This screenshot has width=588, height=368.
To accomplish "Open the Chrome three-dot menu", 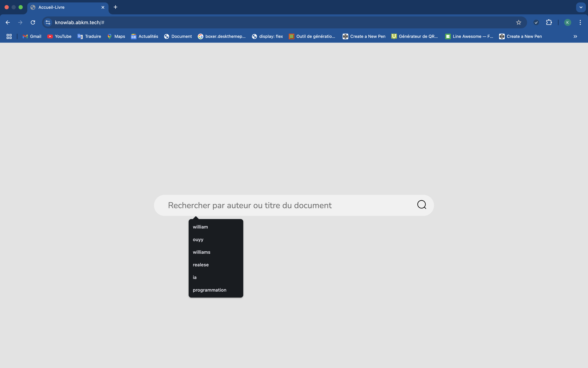I will 580,22.
